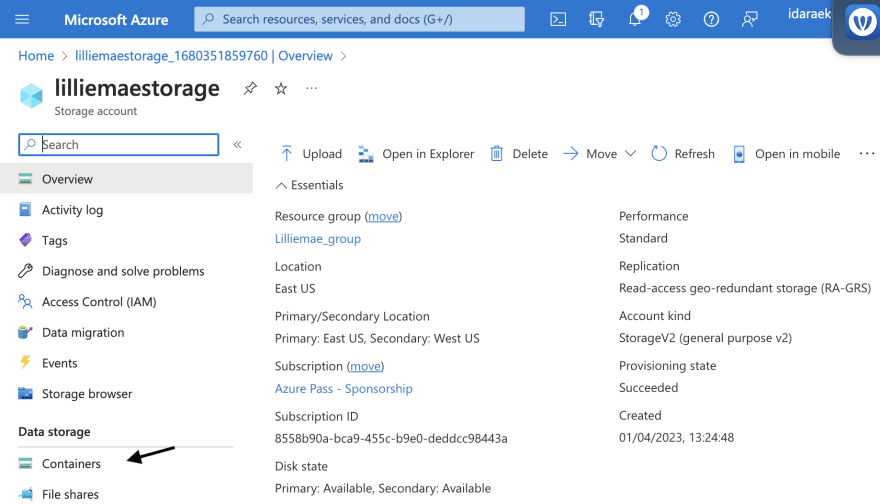Click the move link next to Subscription
This screenshot has height=504, width=880.
click(x=365, y=366)
